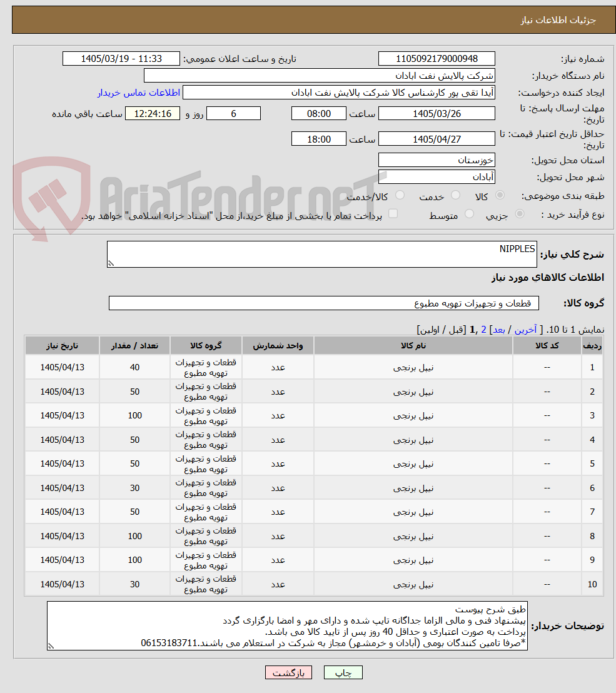
Task: Click نیپل برنجی in row 10
Action: [x=413, y=585]
